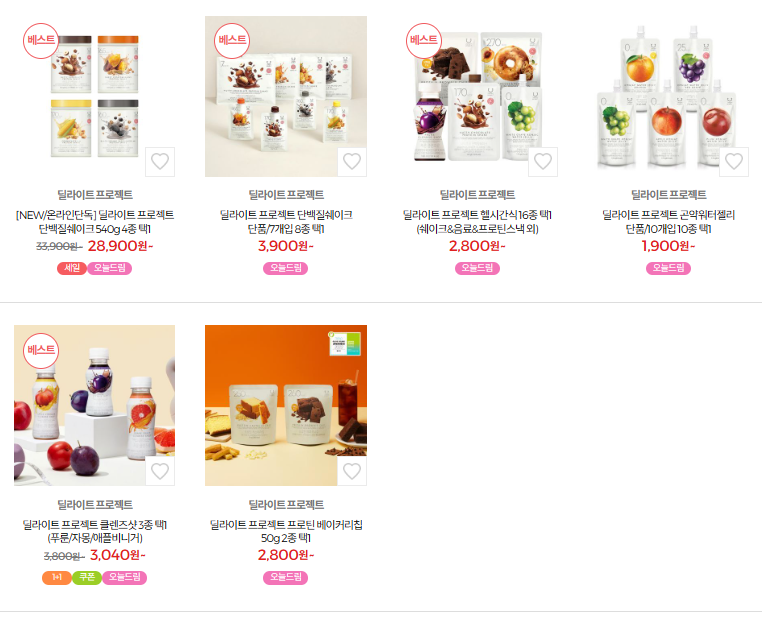
Task: Toggle wishlist heart on 7-pack protein shake
Action: click(352, 162)
